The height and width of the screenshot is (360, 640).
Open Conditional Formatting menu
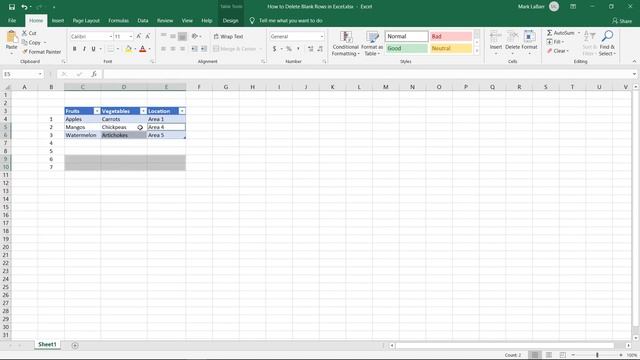[346, 43]
